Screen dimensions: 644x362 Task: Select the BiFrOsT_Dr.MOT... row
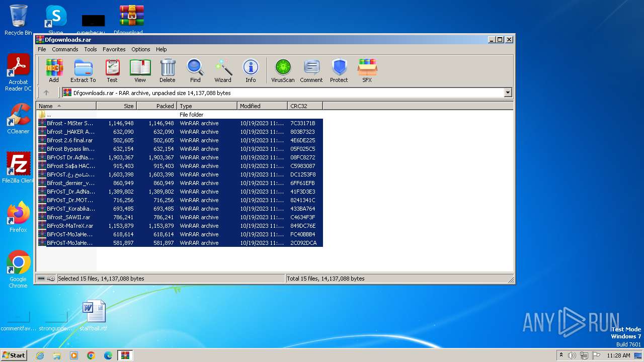[x=180, y=200]
